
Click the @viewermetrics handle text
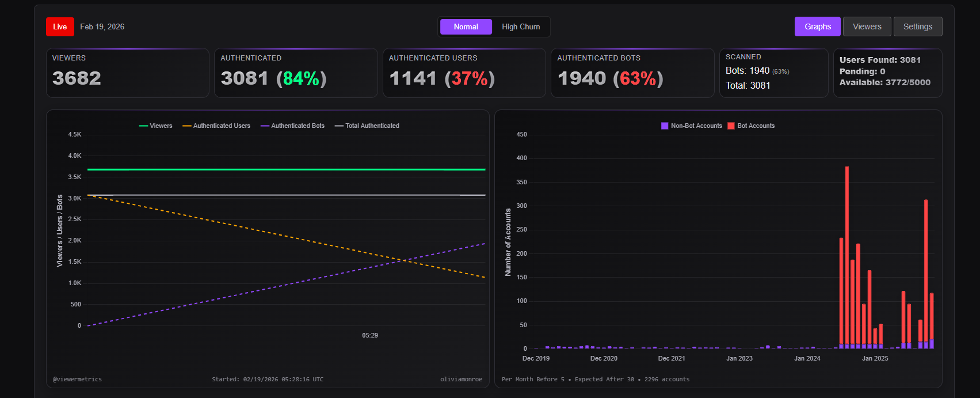point(77,379)
